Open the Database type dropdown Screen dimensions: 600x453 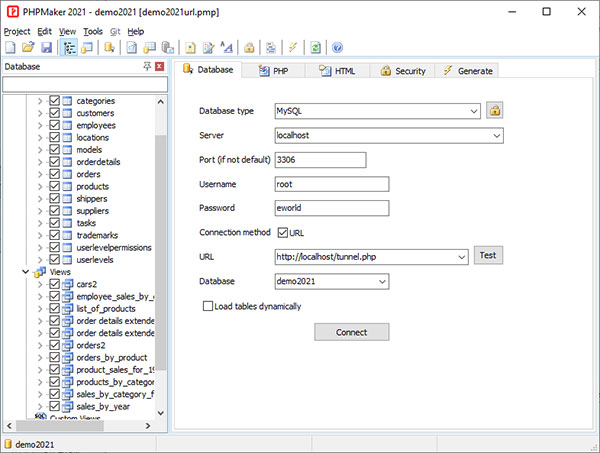pyautogui.click(x=474, y=110)
